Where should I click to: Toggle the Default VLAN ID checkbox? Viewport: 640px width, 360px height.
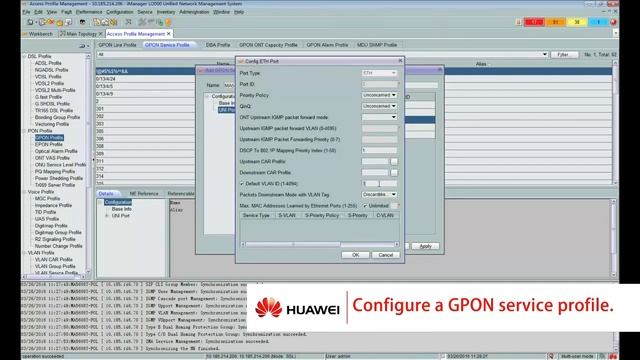tap(242, 184)
